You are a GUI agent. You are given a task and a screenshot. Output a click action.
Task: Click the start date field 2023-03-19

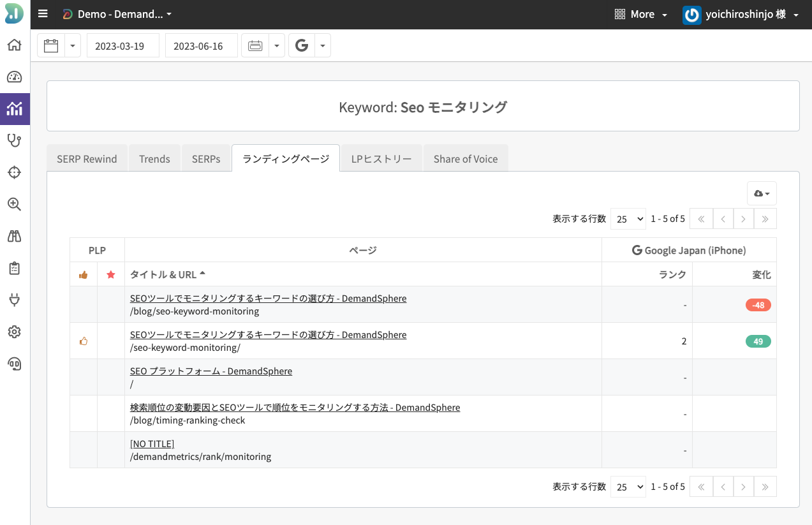[x=123, y=45]
